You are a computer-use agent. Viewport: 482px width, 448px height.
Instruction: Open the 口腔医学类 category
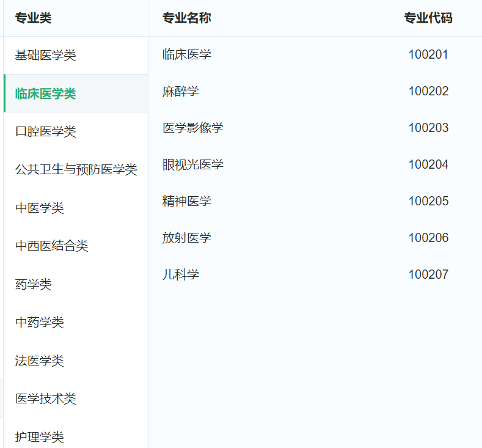pyautogui.click(x=45, y=131)
